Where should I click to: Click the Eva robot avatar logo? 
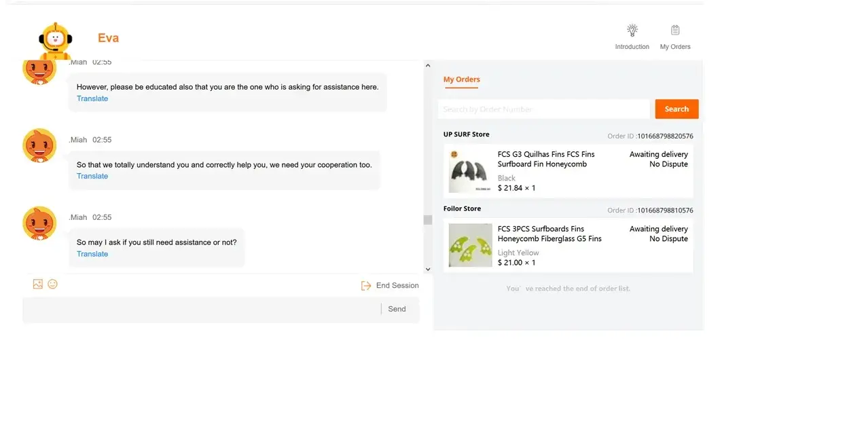[55, 41]
